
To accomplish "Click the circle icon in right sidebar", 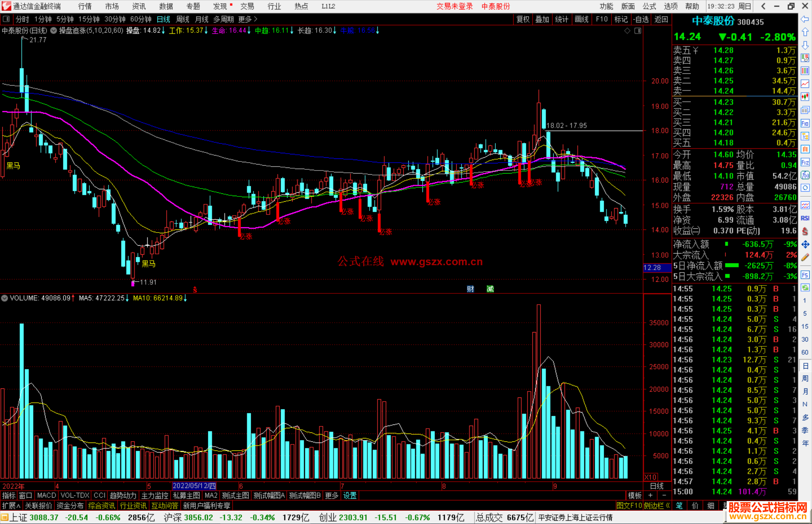I will pyautogui.click(x=805, y=188).
